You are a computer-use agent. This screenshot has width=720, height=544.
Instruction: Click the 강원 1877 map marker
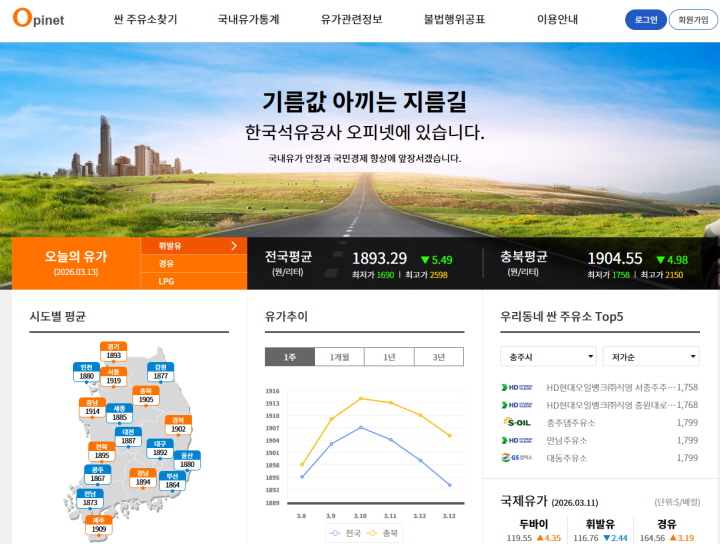point(160,371)
